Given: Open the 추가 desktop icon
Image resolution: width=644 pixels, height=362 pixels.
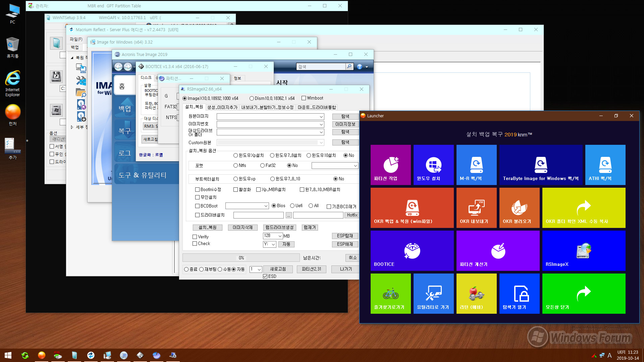Looking at the screenshot, I should [x=12, y=148].
